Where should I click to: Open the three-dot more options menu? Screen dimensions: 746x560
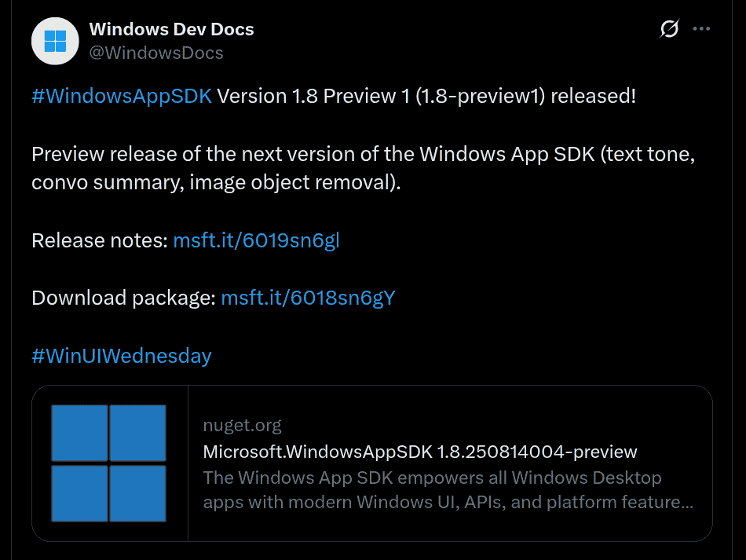700,30
